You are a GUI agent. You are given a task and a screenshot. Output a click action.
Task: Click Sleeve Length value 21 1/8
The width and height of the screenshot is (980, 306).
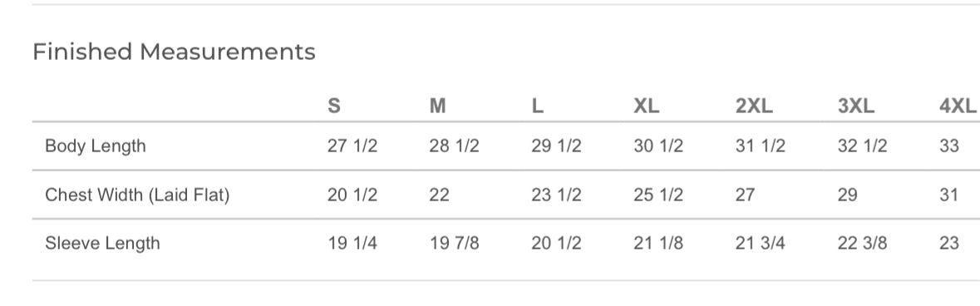[659, 243]
